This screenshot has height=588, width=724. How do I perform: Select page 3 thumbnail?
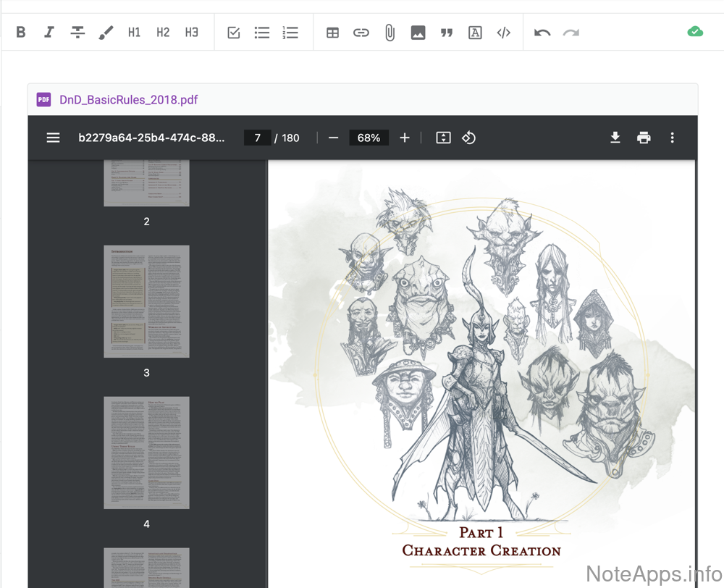click(146, 301)
